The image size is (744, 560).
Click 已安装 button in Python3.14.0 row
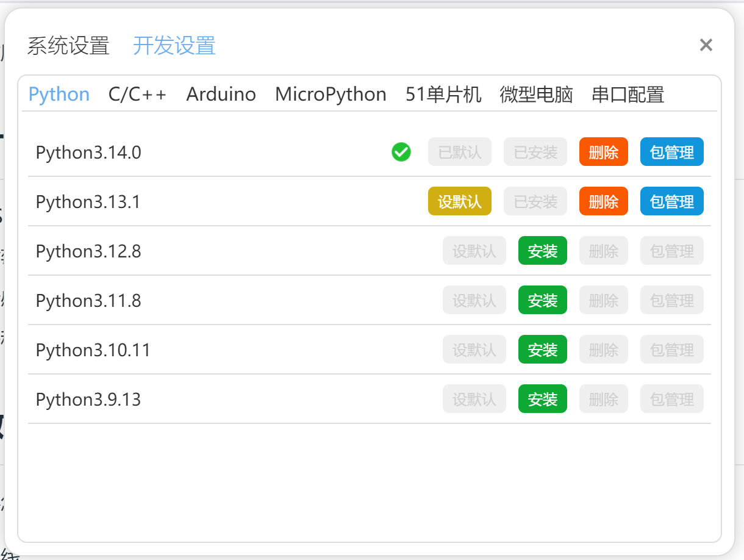pyautogui.click(x=535, y=152)
